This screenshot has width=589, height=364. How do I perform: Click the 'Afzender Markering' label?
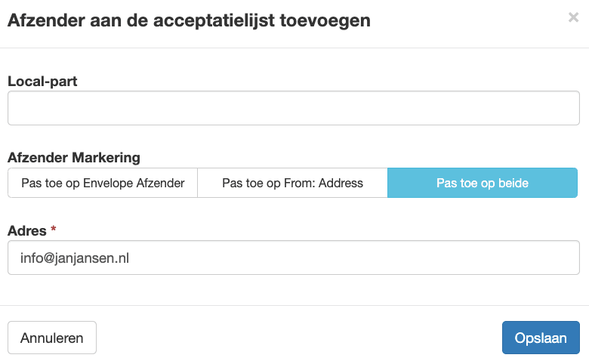pos(74,157)
